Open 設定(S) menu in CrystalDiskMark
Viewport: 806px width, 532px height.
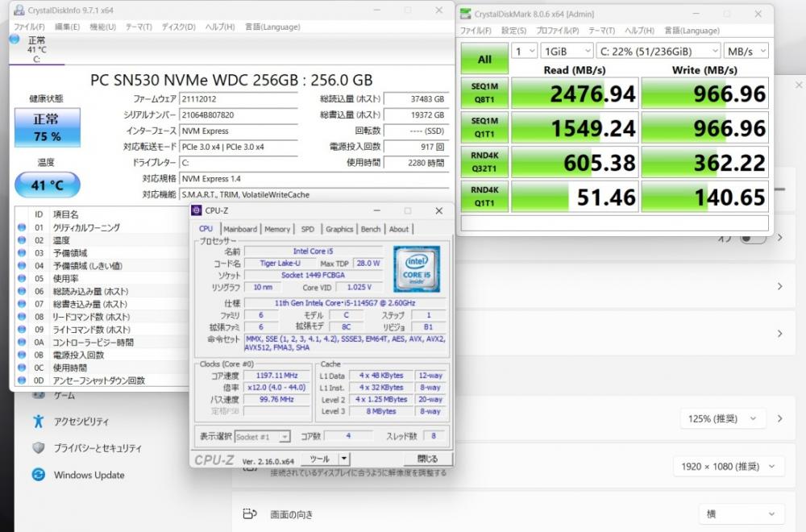(513, 31)
